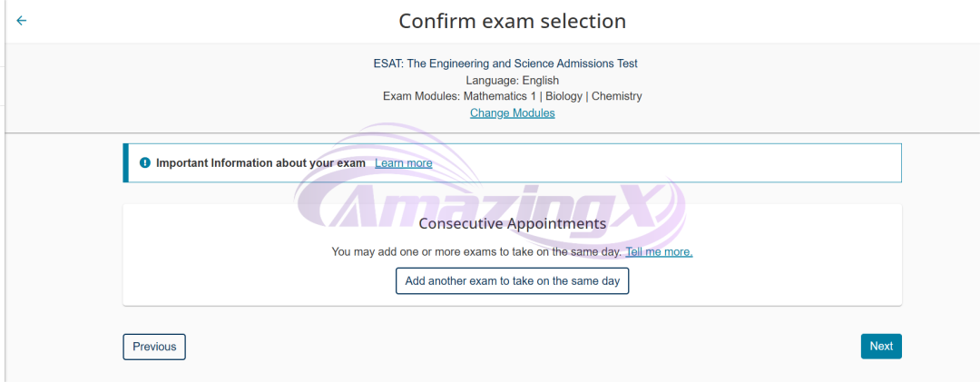Click the Exam Modules label
The image size is (980, 382).
coord(421,96)
